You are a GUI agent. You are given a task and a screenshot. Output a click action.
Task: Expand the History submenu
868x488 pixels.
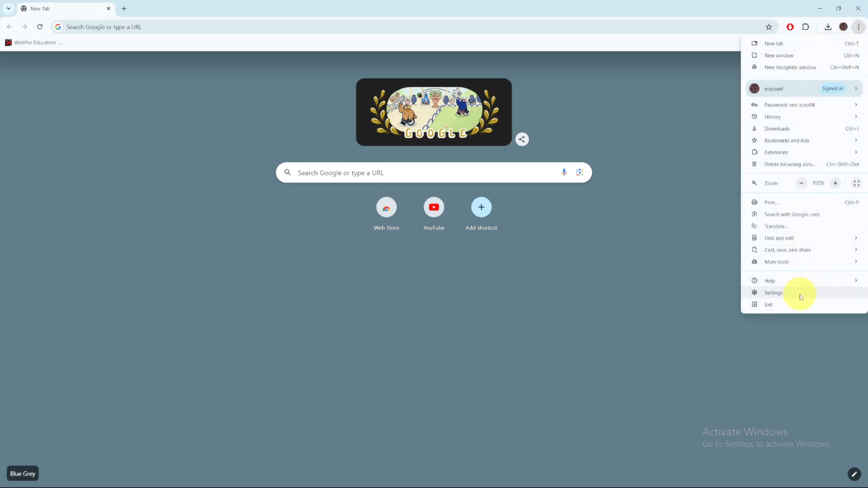click(x=805, y=117)
